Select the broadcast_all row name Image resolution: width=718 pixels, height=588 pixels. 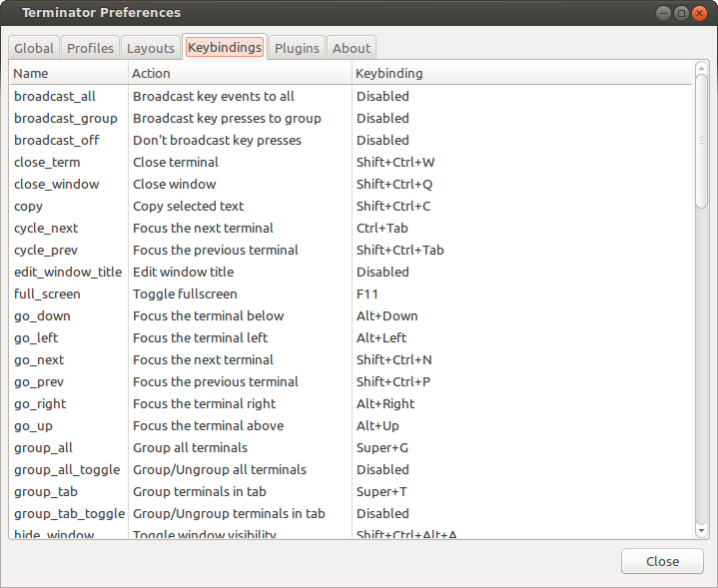pos(55,96)
